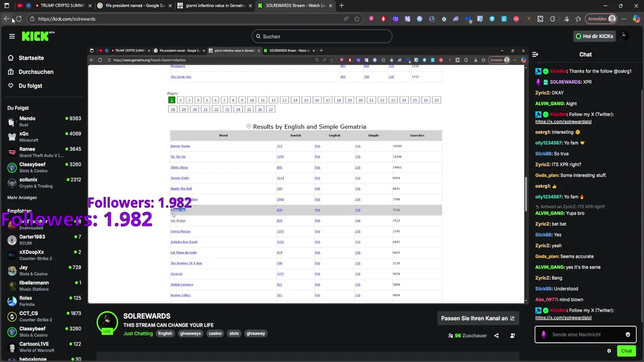Click Passen Sie Ihren Kanal an

click(x=477, y=318)
